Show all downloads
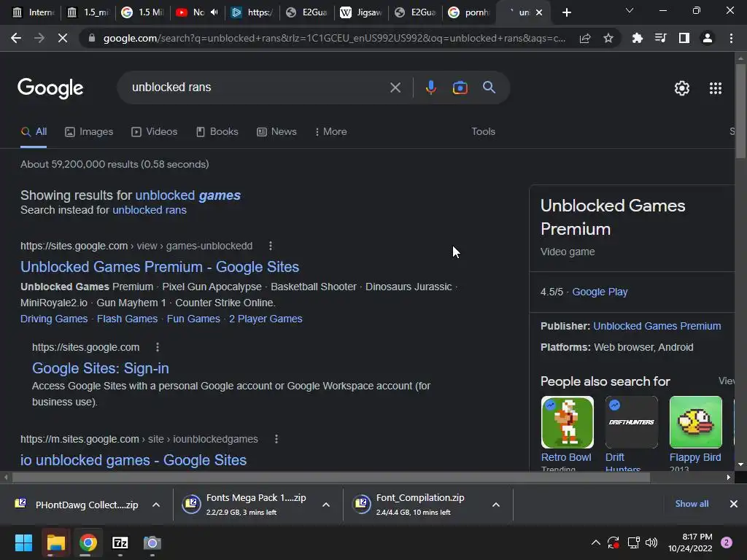The width and height of the screenshot is (747, 560). coord(692,504)
